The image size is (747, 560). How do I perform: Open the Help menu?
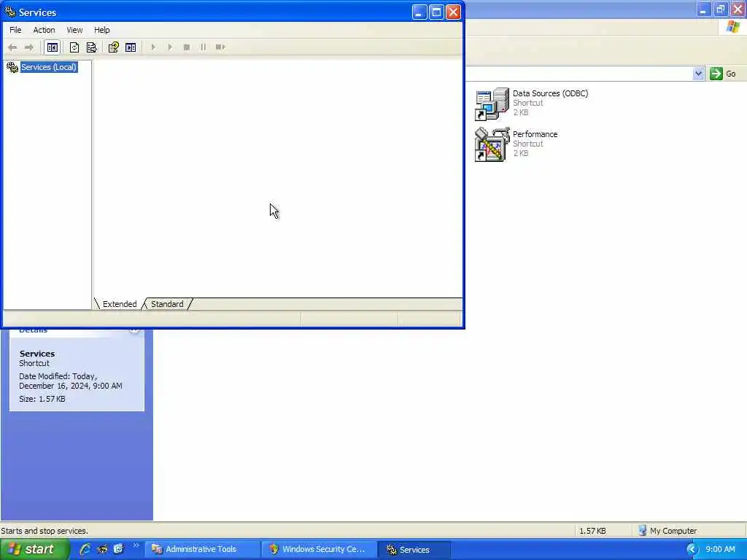coord(101,30)
